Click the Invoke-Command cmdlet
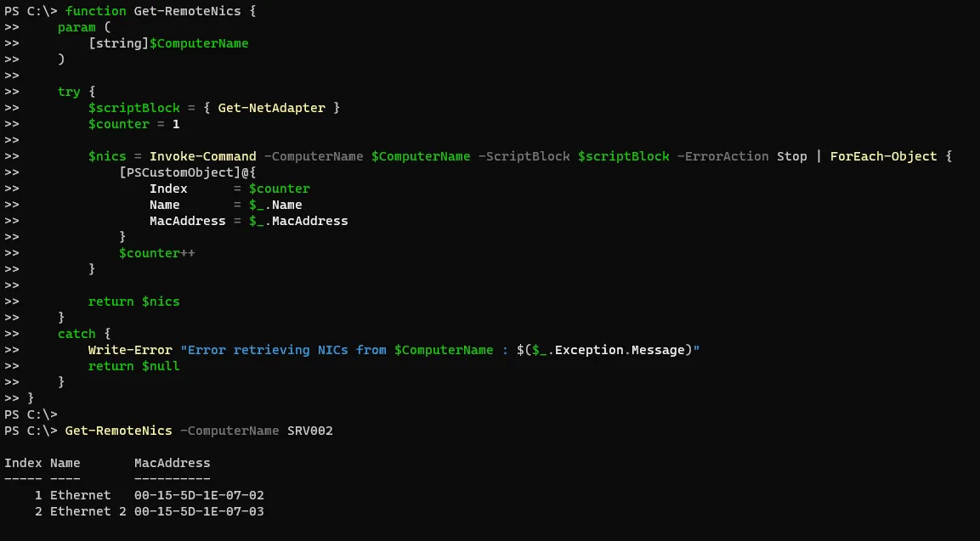The height and width of the screenshot is (541, 980). (x=202, y=156)
